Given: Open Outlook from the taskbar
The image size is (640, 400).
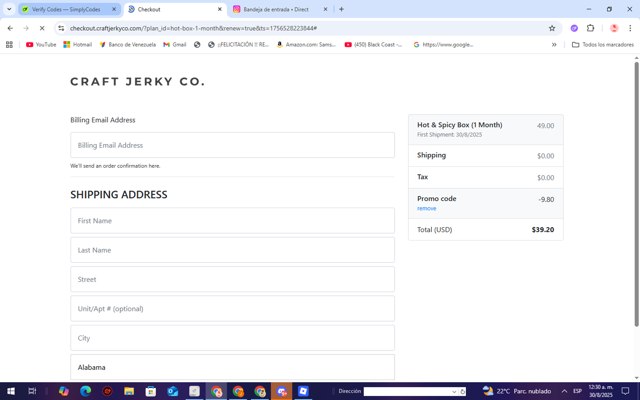Looking at the screenshot, I should [x=173, y=391].
